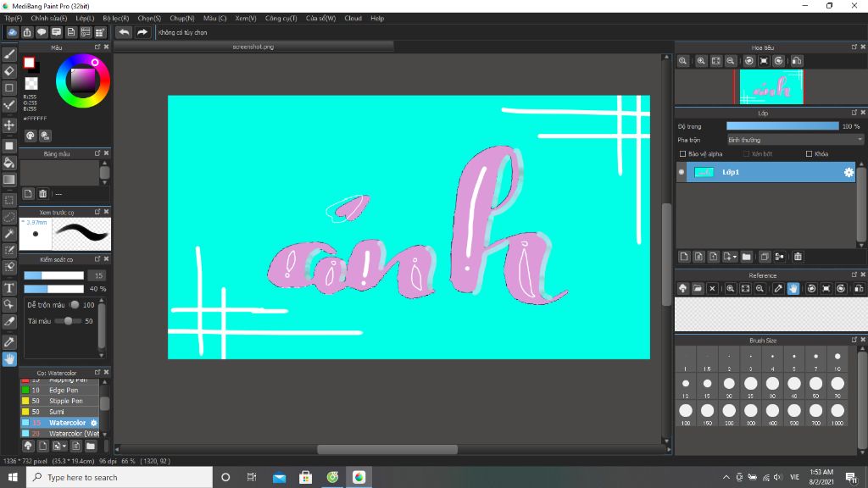The height and width of the screenshot is (488, 868).
Task: Undock the Màu color panel
Action: tap(97, 47)
